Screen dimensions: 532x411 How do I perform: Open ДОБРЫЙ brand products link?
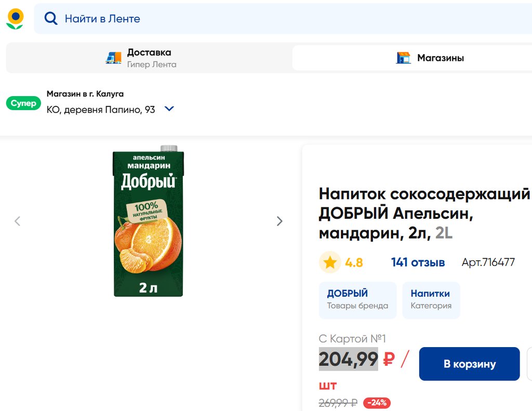357,300
